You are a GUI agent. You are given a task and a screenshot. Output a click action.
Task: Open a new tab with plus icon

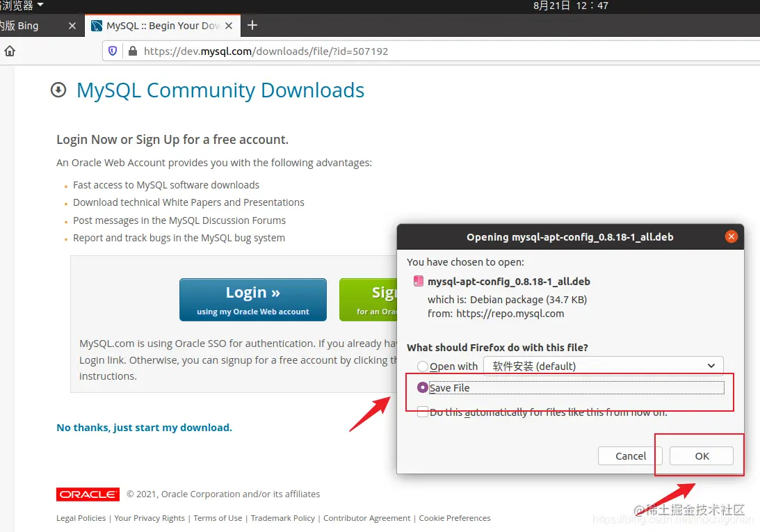click(x=252, y=25)
